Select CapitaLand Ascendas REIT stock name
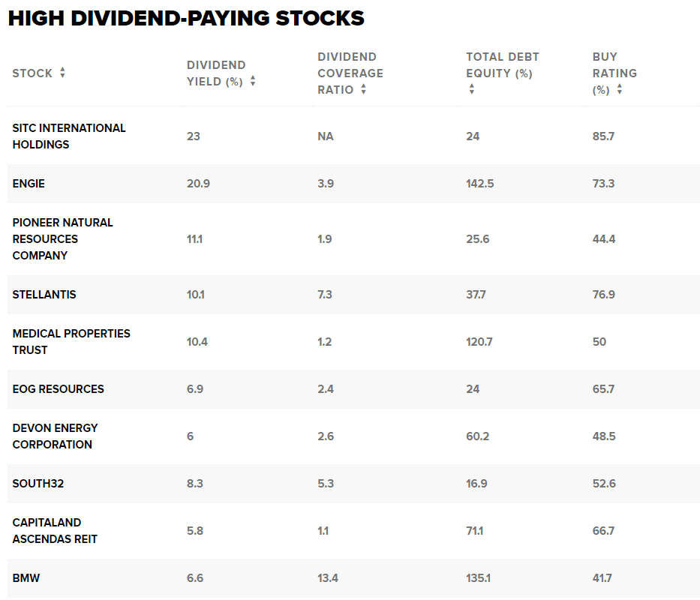This screenshot has height=600, width=700. pyautogui.click(x=55, y=531)
